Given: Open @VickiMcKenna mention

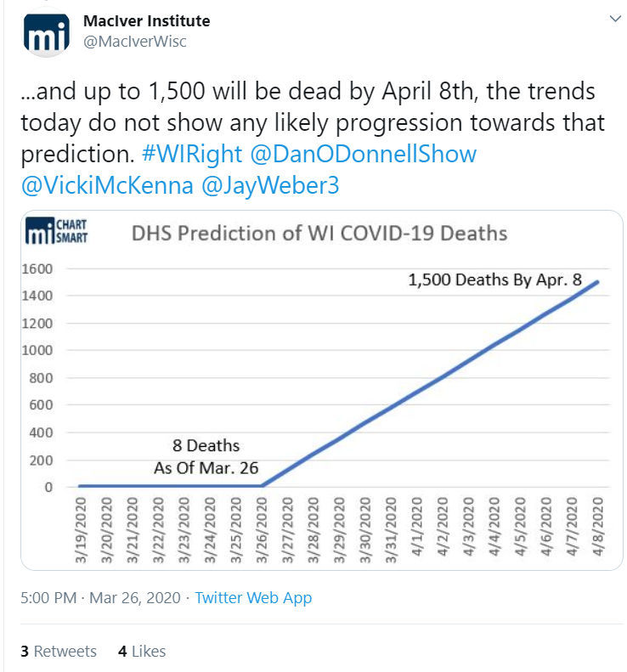Looking at the screenshot, I should [x=107, y=185].
